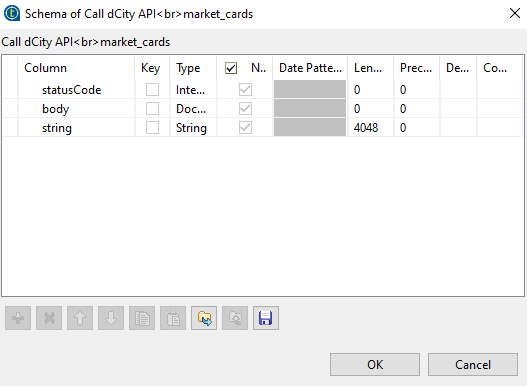Toggle nullable checkbox on body row
Screen dimensions: 527x386
245,109
